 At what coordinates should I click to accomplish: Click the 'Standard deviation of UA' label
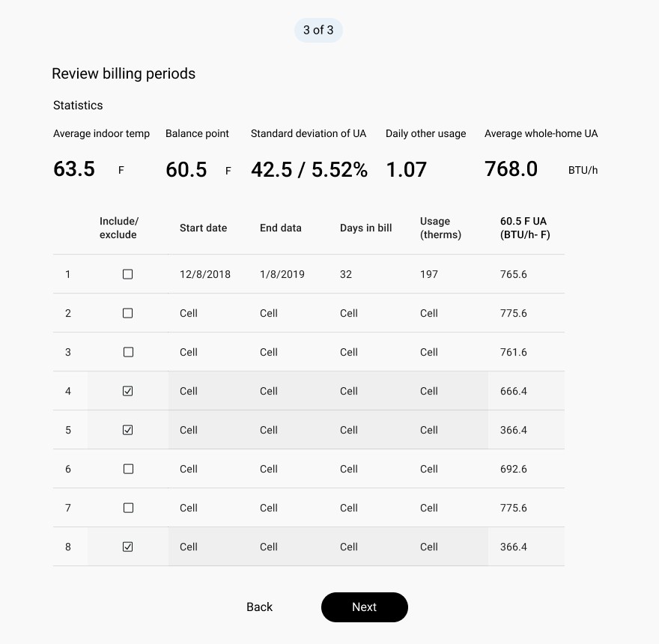[309, 133]
